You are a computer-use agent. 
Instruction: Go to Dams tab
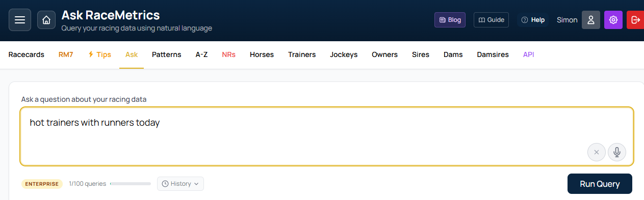(453, 54)
